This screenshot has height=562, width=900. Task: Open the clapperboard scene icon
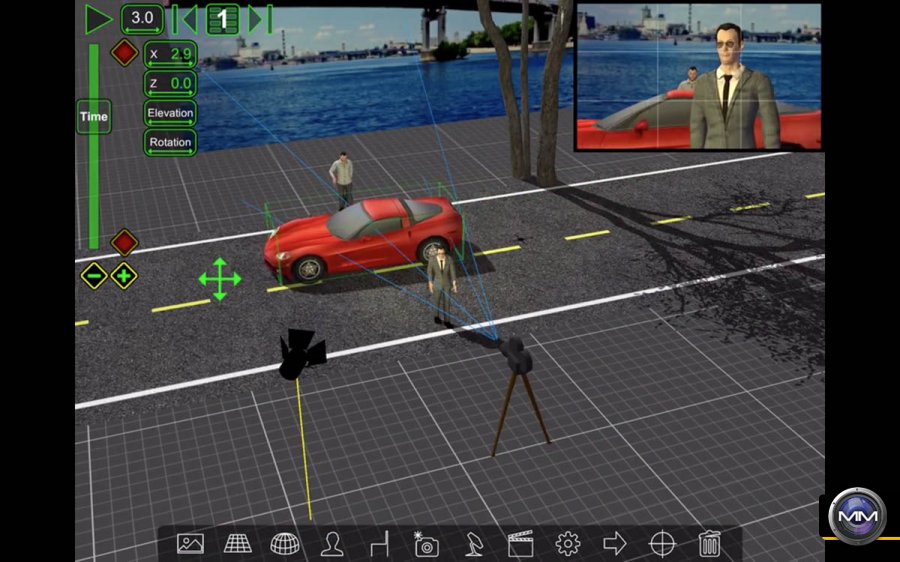(521, 543)
